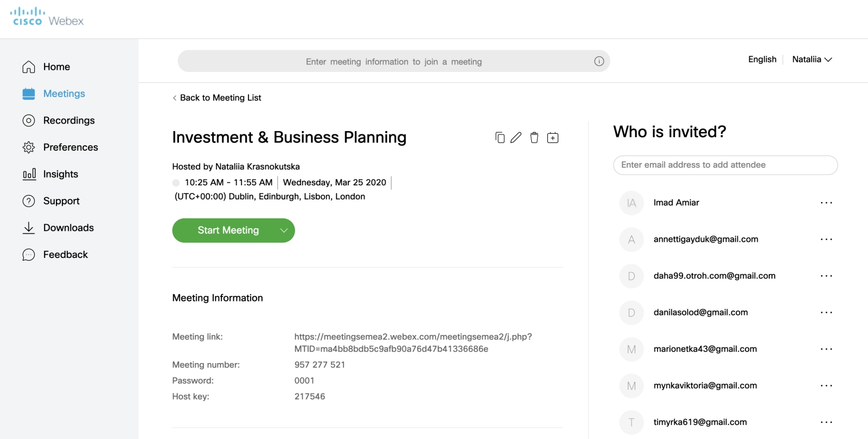The height and width of the screenshot is (439, 868).
Task: Click the Cisco Webex logo
Action: click(x=47, y=17)
